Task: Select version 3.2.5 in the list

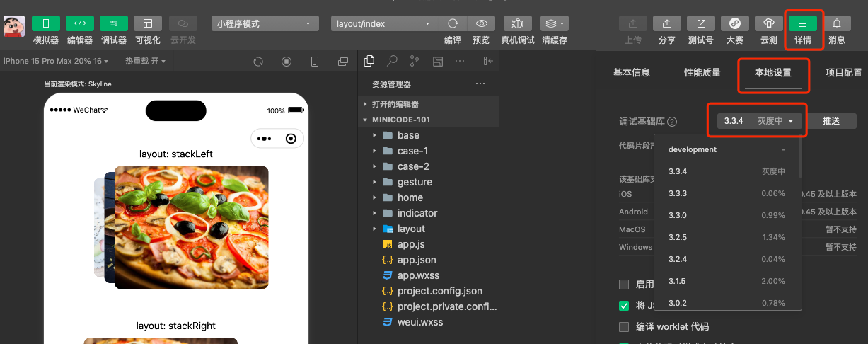Action: point(727,237)
